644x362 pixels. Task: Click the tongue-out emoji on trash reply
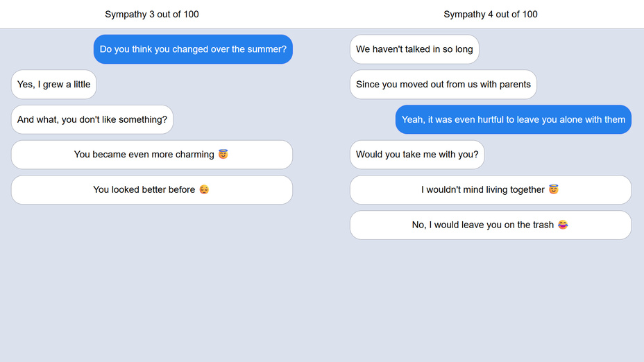tap(562, 225)
